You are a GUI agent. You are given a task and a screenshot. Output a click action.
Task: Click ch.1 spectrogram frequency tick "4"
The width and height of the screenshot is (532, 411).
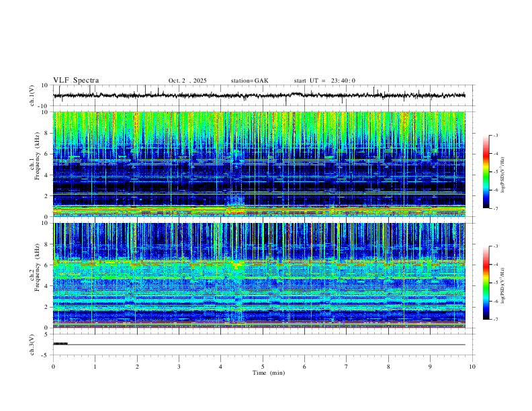click(x=46, y=175)
